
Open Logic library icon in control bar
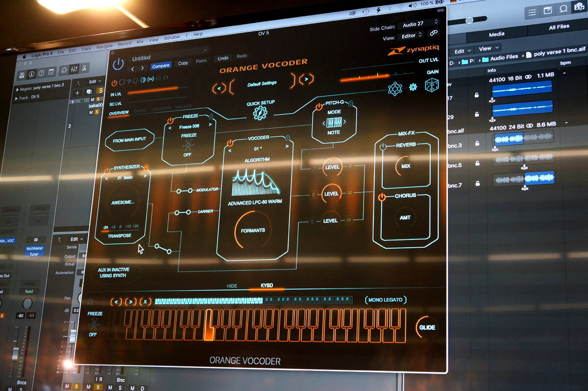(22, 75)
